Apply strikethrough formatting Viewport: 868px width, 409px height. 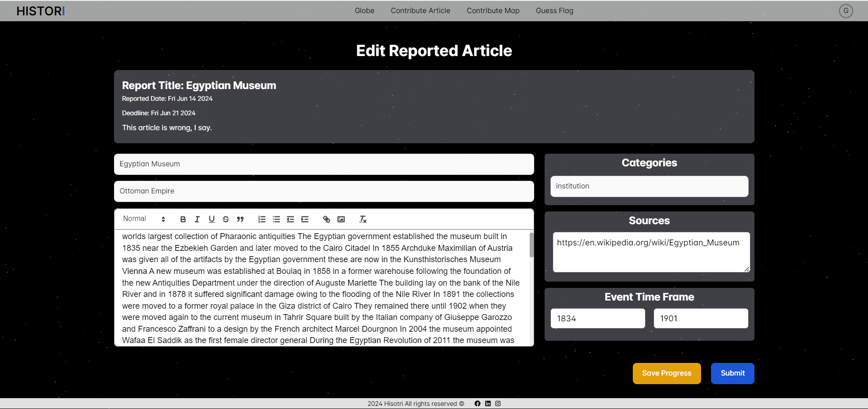point(226,219)
